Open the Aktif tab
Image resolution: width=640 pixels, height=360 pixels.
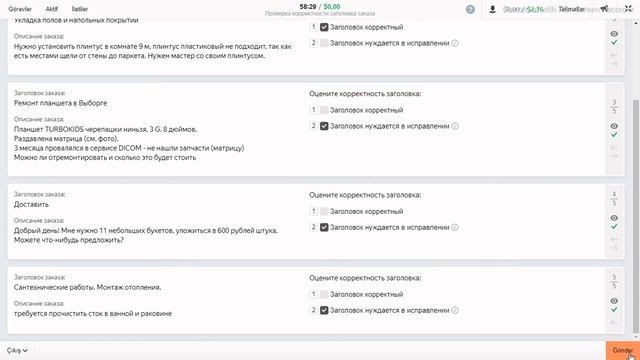pyautogui.click(x=51, y=9)
